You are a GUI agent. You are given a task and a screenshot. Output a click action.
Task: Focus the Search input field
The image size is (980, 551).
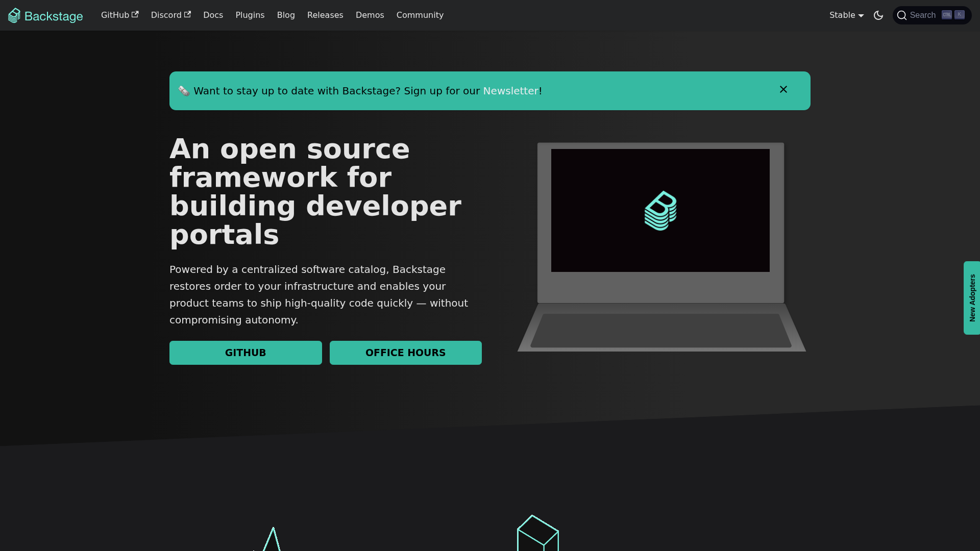pyautogui.click(x=924, y=15)
